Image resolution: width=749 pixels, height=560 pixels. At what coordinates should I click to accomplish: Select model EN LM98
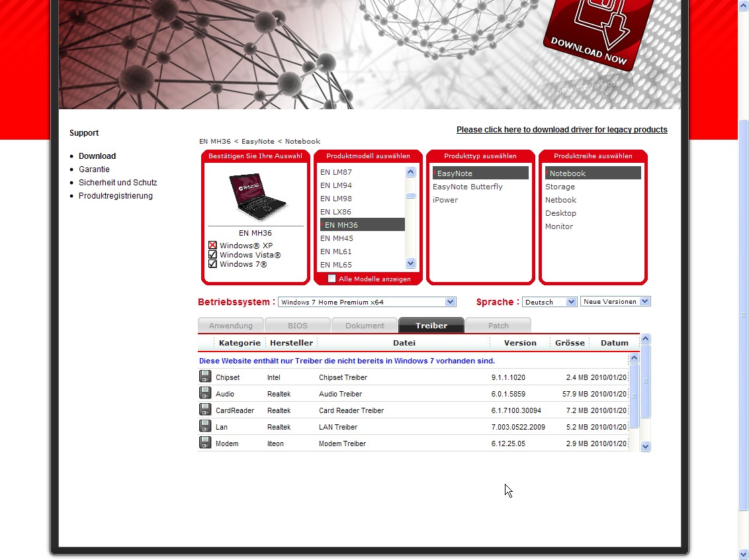[x=336, y=199]
